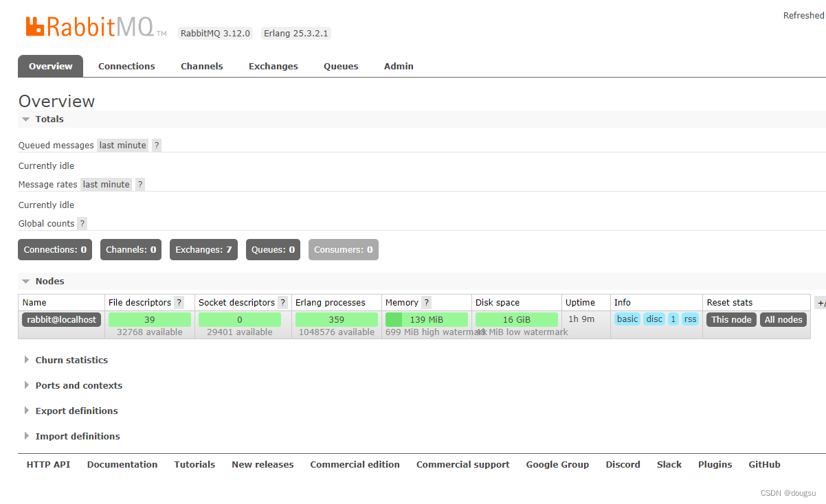
Task: Click the Socket descriptors bar showing 0
Action: click(x=240, y=320)
